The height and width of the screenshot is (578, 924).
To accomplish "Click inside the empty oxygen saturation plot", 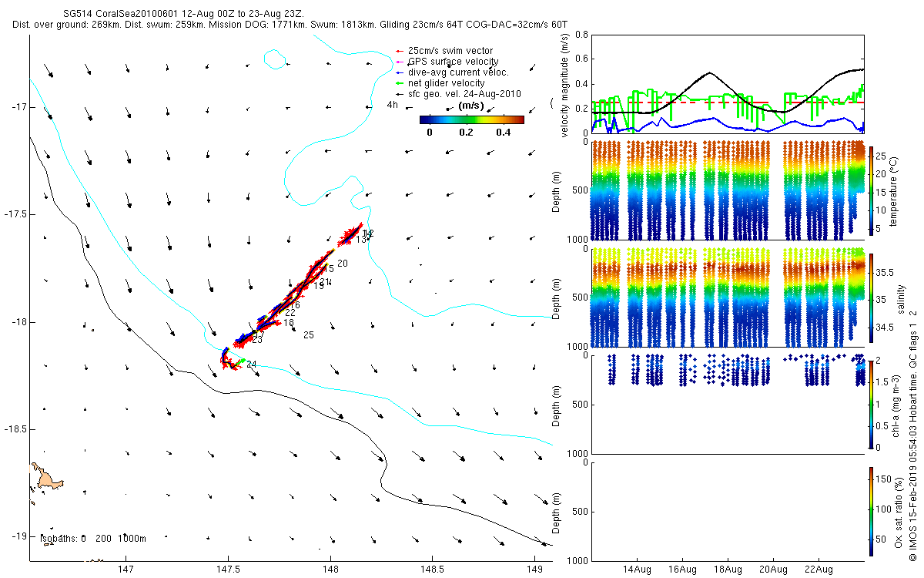I will pos(726,510).
